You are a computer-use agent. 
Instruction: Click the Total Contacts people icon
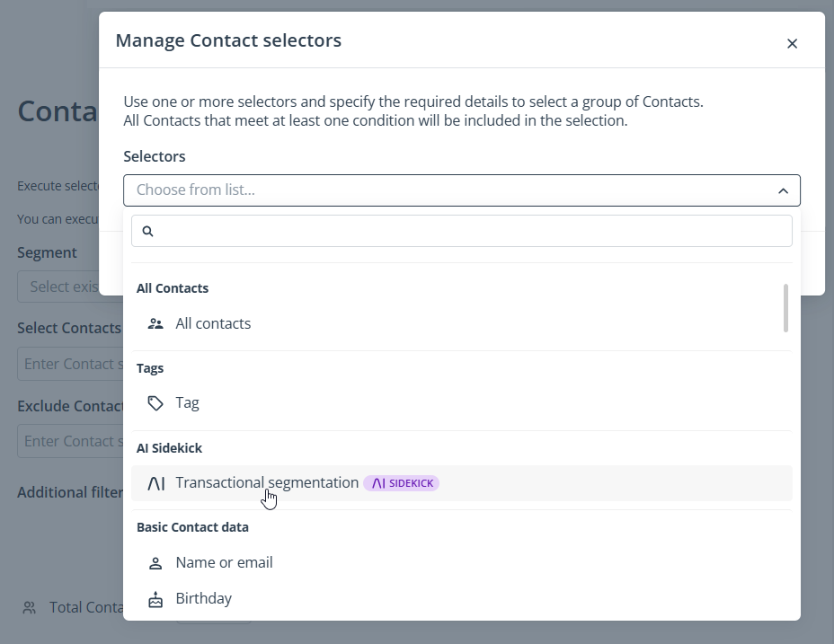29,607
